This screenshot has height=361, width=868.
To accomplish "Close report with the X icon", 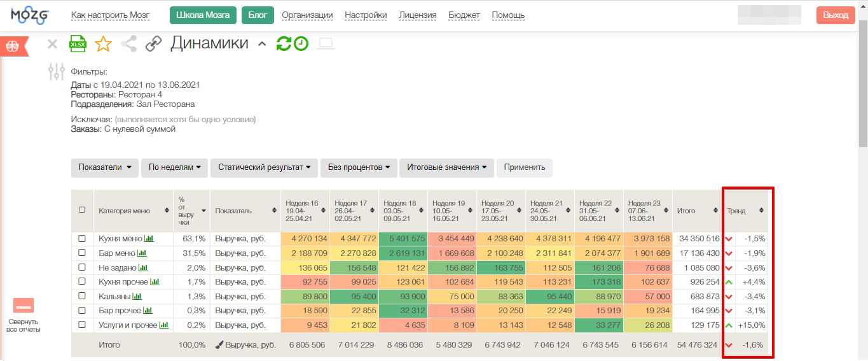I will (x=53, y=44).
